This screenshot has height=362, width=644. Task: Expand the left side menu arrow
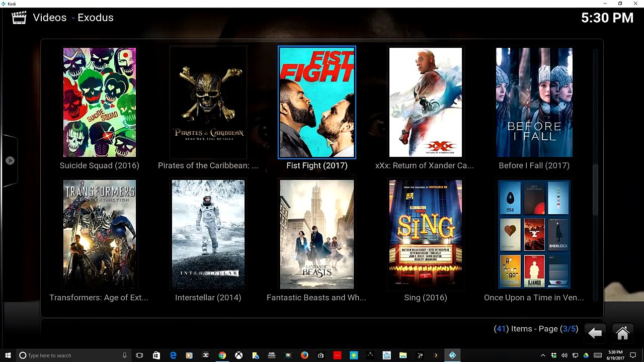click(x=10, y=160)
